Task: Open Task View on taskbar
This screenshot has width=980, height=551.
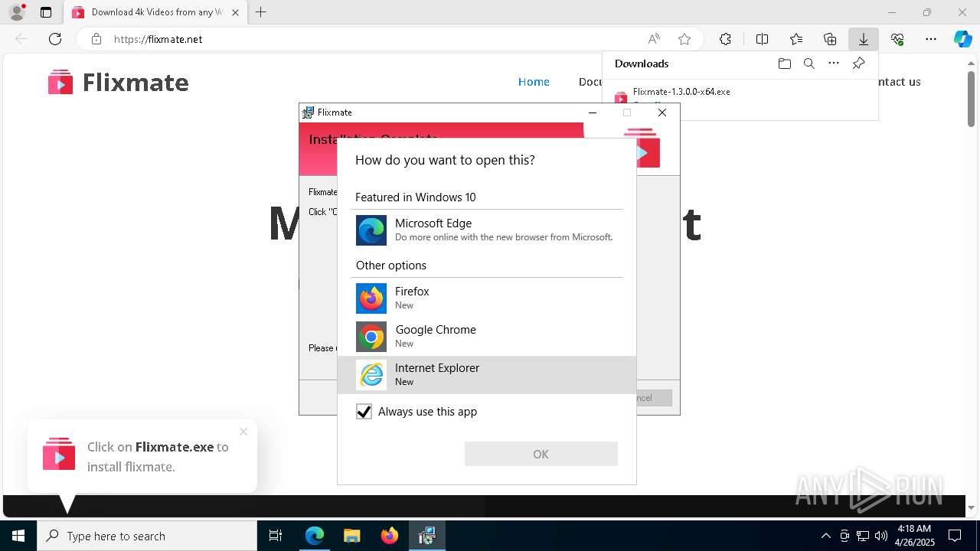Action: (276, 536)
